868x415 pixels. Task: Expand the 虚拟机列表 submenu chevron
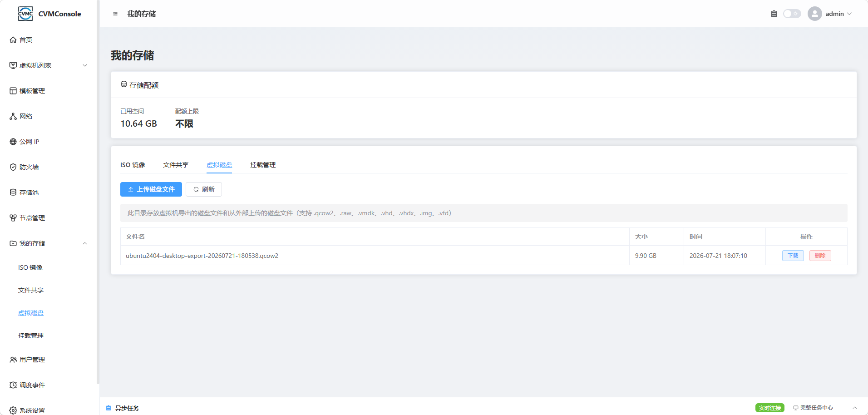[x=85, y=65]
